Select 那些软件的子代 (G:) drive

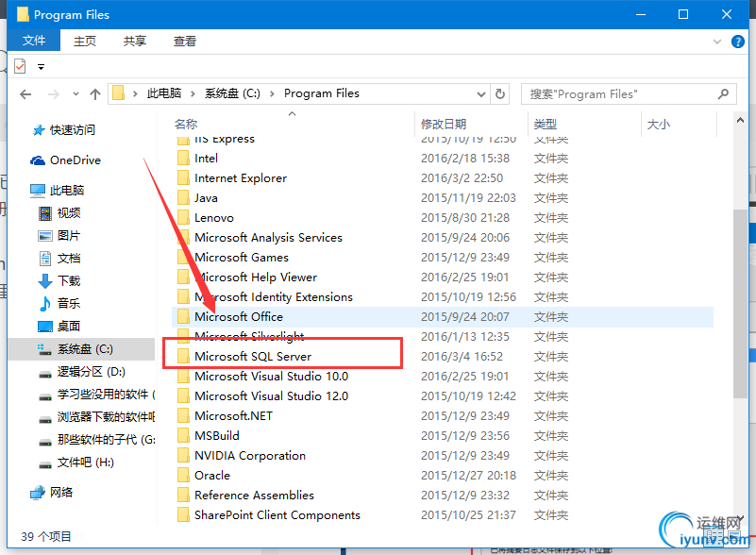click(x=96, y=440)
